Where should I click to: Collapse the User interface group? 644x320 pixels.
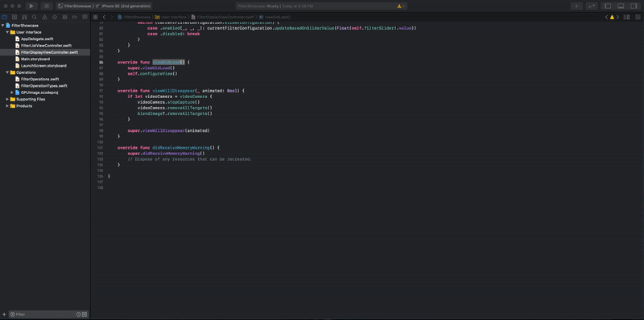(7, 32)
